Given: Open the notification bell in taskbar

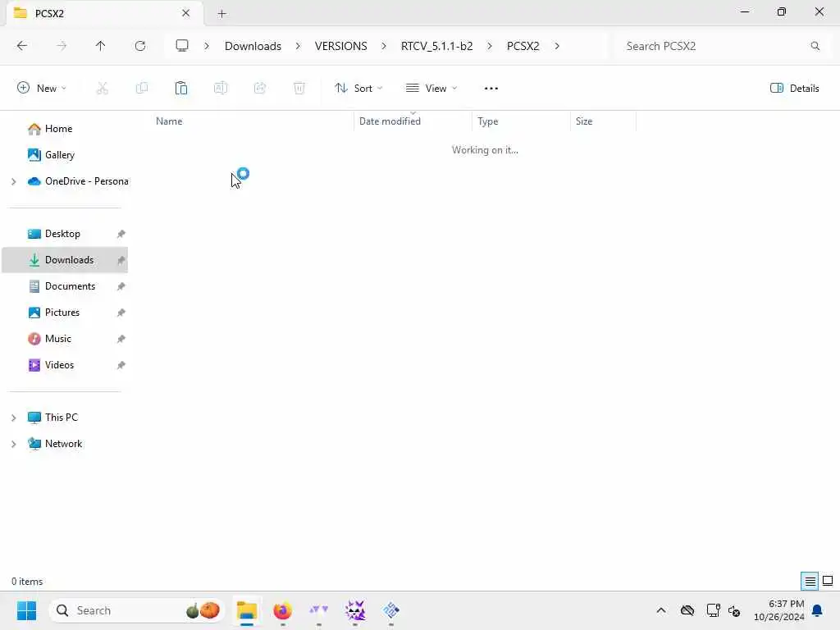Looking at the screenshot, I should point(818,610).
